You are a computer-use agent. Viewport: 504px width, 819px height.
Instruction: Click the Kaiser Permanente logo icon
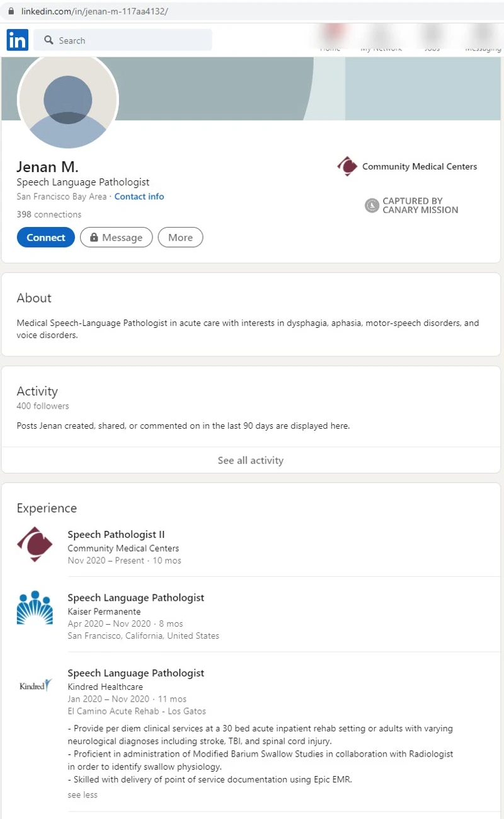35,608
